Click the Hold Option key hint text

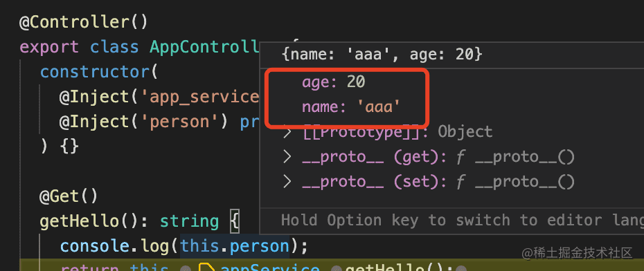[x=463, y=221]
